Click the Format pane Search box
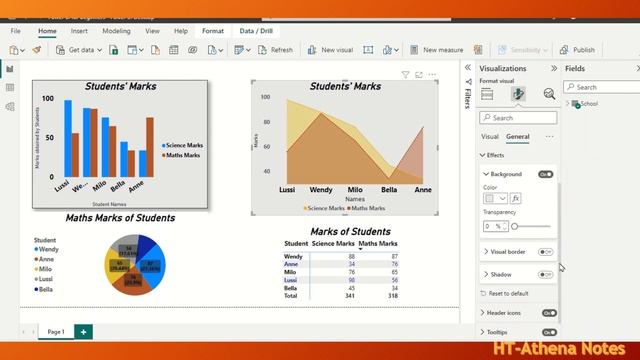Viewport: 640px width, 360px height. pyautogui.click(x=518, y=118)
